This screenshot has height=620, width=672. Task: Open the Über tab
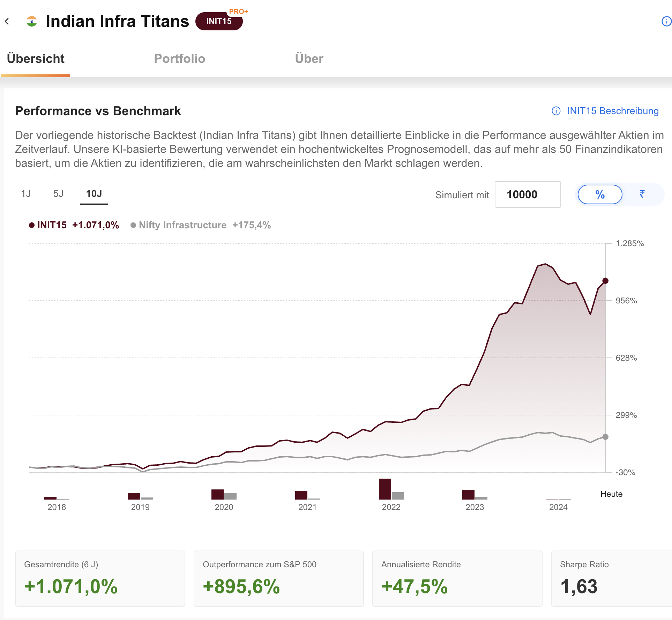point(309,59)
